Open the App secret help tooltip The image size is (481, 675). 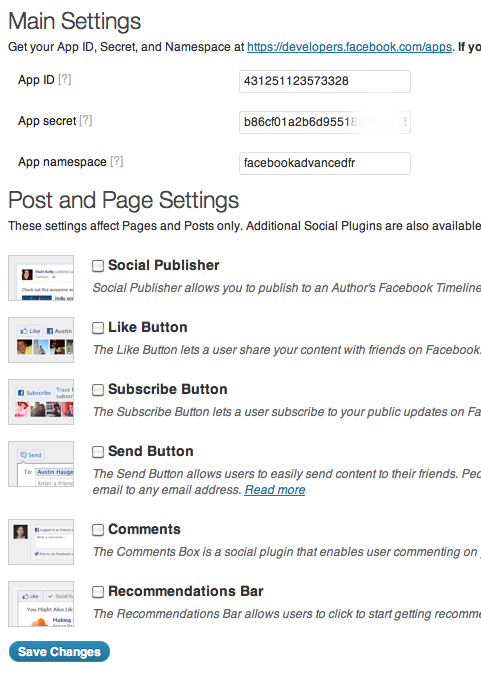(86, 121)
